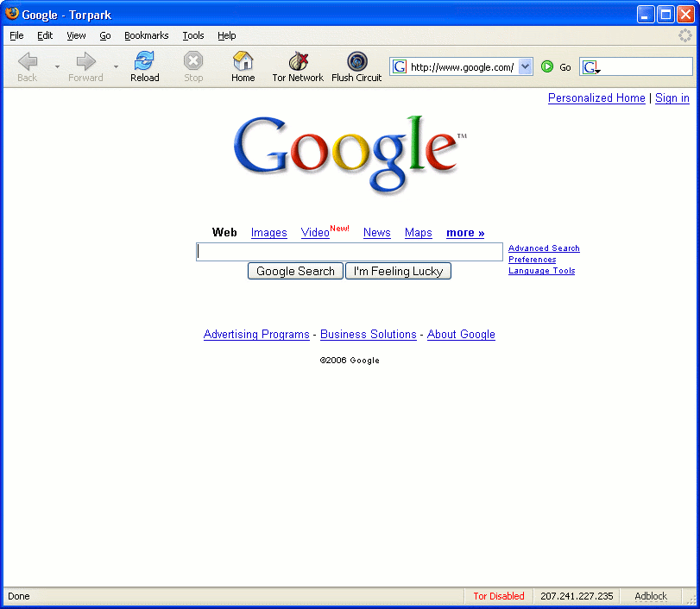The width and height of the screenshot is (700, 609).
Task: Click the Torpark icon in title bar
Action: point(11,14)
